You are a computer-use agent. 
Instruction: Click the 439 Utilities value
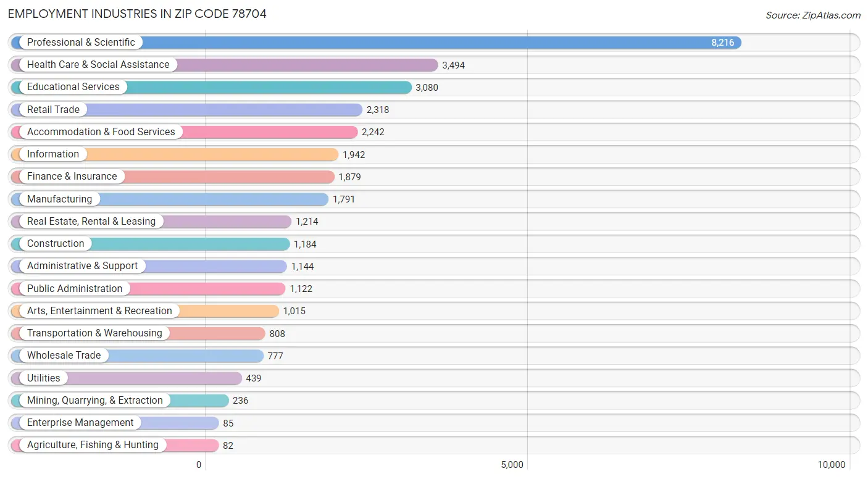pyautogui.click(x=254, y=378)
